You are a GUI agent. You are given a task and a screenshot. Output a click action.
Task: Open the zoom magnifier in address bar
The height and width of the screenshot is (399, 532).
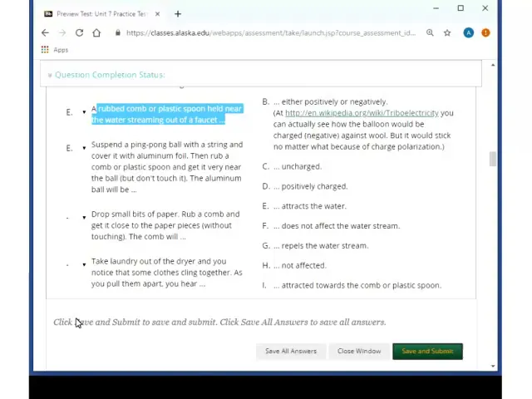click(430, 33)
